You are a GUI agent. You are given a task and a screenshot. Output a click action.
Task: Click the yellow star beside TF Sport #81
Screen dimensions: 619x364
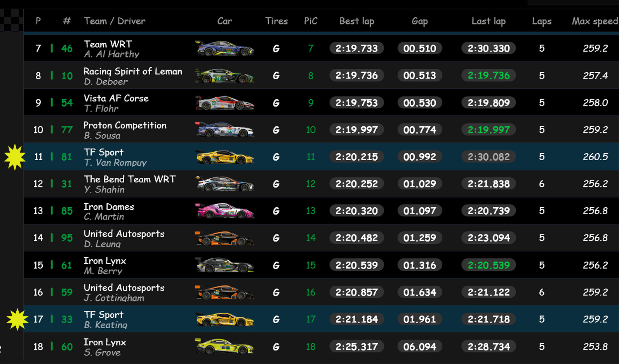point(15,157)
